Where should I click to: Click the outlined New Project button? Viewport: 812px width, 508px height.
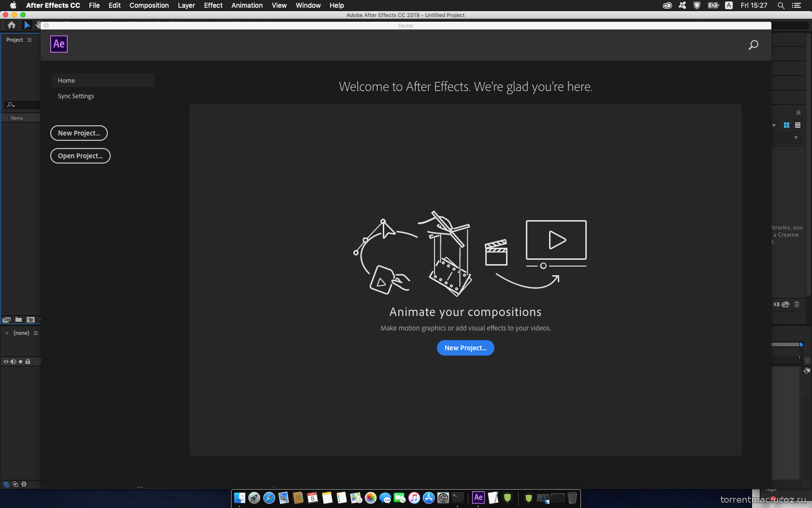click(79, 133)
